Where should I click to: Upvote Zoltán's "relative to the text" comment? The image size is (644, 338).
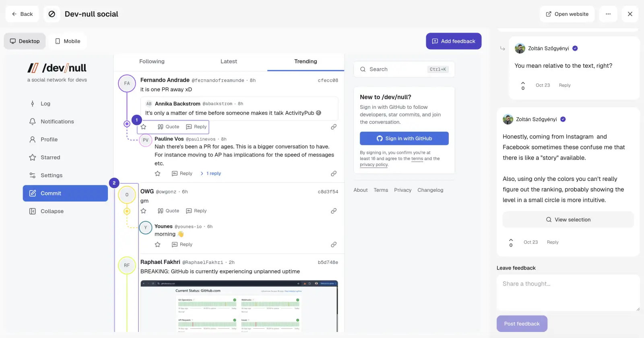[x=523, y=83]
